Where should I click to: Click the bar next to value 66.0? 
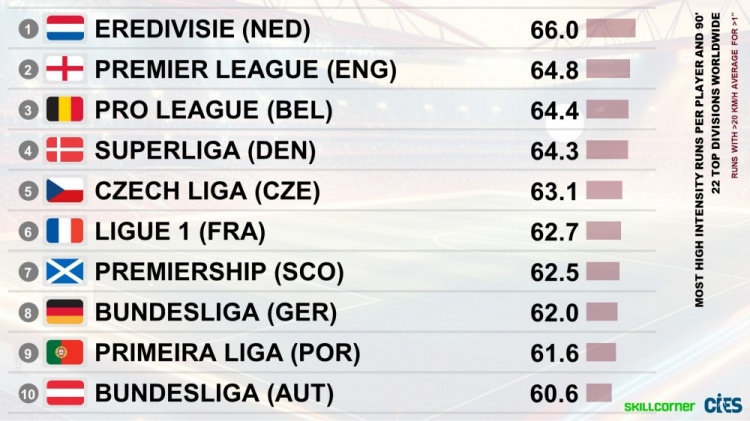coord(611,28)
